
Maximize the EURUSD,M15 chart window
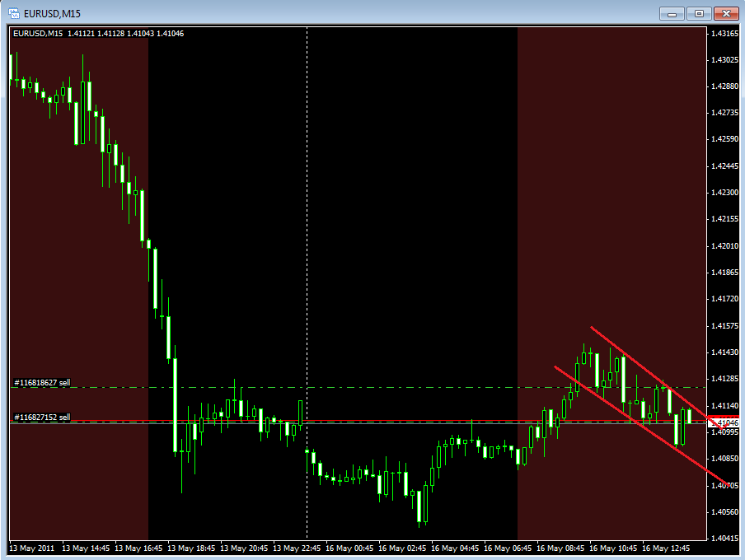point(699,14)
